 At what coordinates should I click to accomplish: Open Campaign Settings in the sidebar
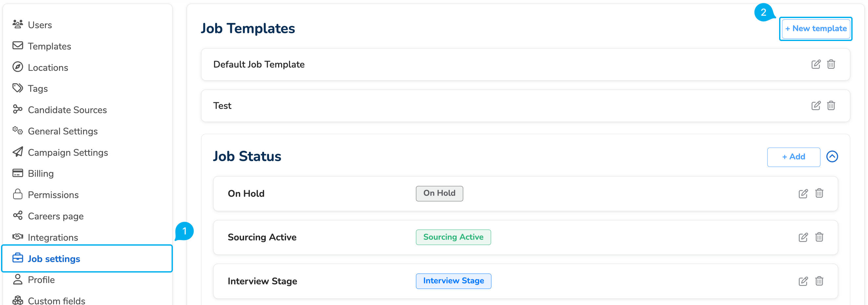68,152
